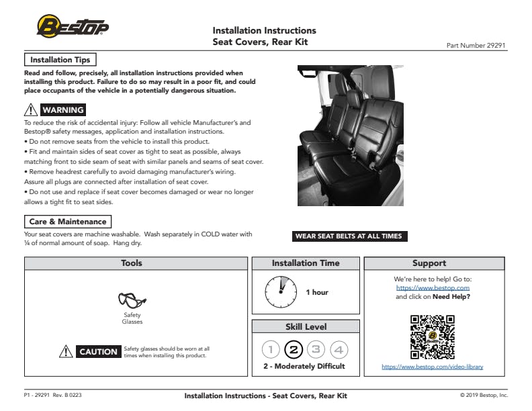Click the Bestop logo
Viewport: 532px width, 411px height.
pyautogui.click(x=73, y=27)
